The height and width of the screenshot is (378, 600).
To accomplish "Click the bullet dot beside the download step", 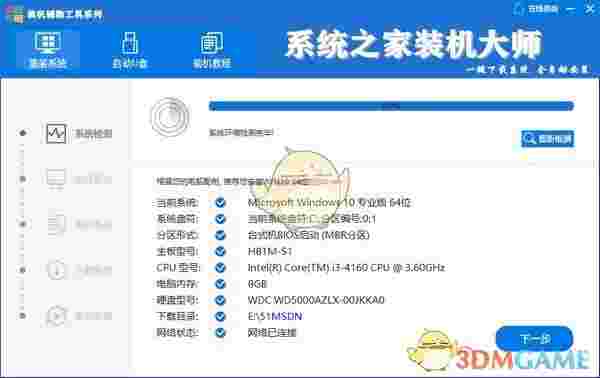I will coord(23,270).
